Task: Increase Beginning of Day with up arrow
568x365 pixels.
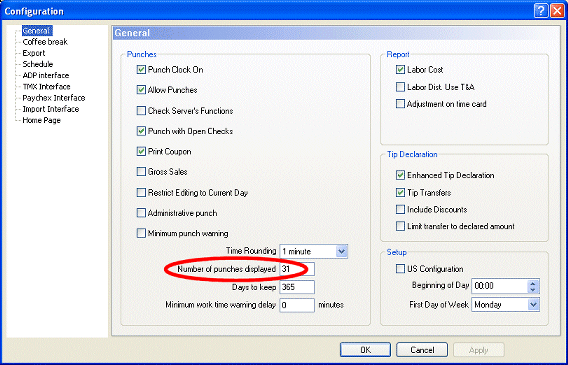Action: click(x=533, y=283)
